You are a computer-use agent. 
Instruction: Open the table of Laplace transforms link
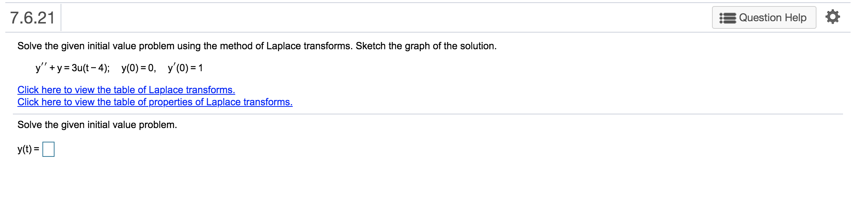tap(126, 90)
